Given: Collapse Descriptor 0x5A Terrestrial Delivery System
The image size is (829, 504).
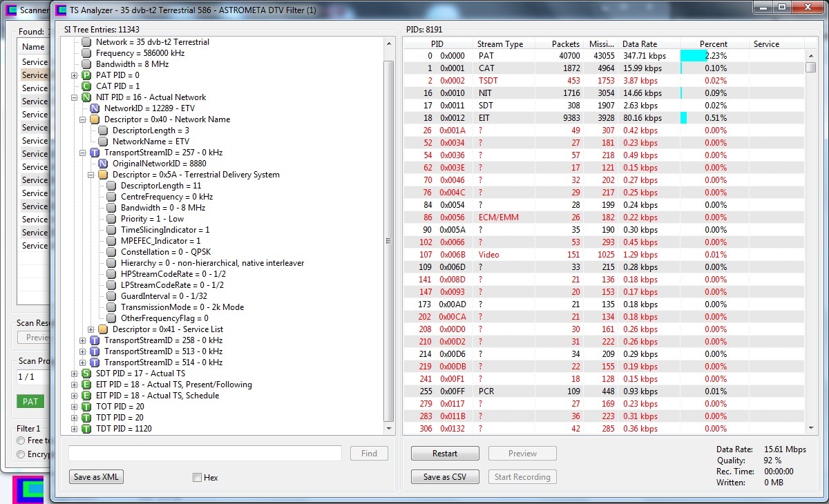Looking at the screenshot, I should (x=91, y=175).
